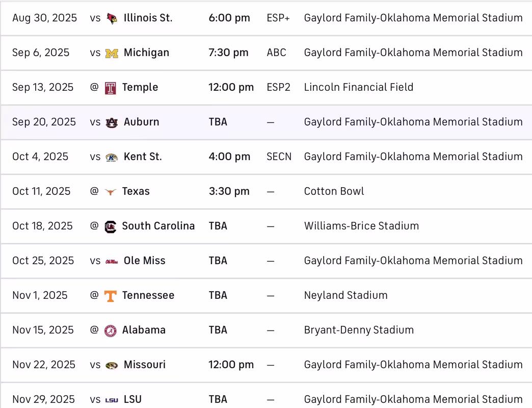Click the Texas Longhorns logo
532x408 pixels.
[110, 192]
